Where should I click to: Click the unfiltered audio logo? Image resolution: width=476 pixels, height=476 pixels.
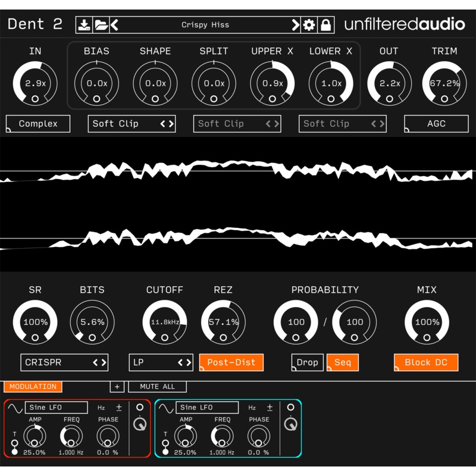click(x=405, y=24)
